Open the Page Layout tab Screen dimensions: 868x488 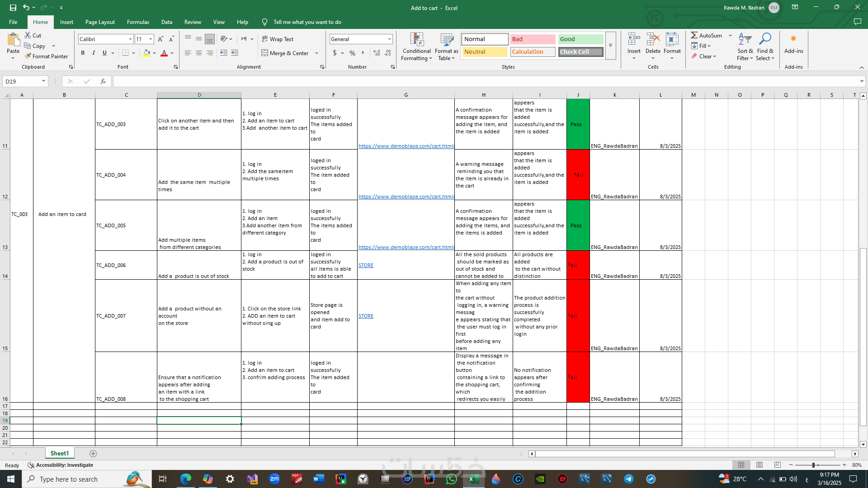100,22
